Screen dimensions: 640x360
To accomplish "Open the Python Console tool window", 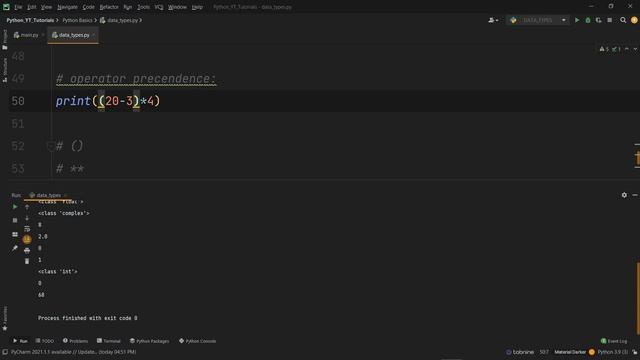I will [198, 341].
